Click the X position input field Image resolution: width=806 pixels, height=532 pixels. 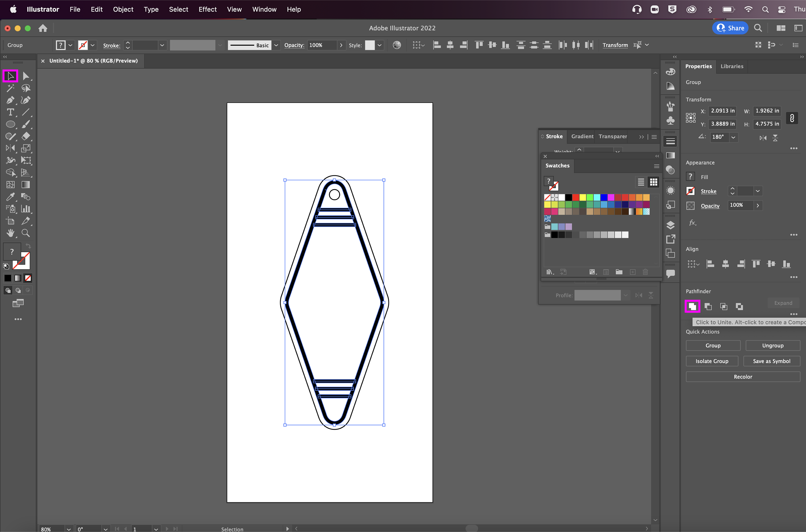(x=723, y=111)
